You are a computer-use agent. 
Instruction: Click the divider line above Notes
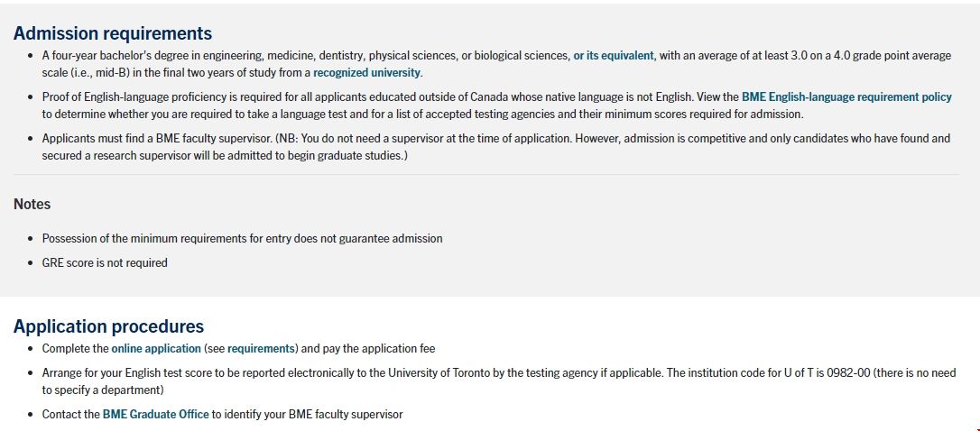(485, 175)
